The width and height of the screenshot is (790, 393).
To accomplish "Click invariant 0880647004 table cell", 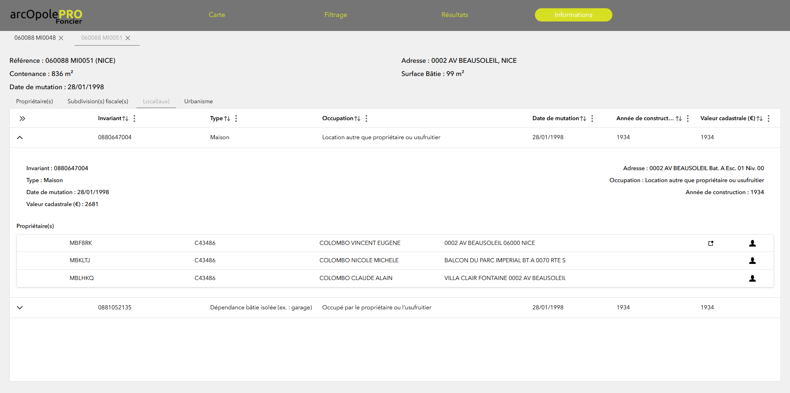I will [x=114, y=137].
